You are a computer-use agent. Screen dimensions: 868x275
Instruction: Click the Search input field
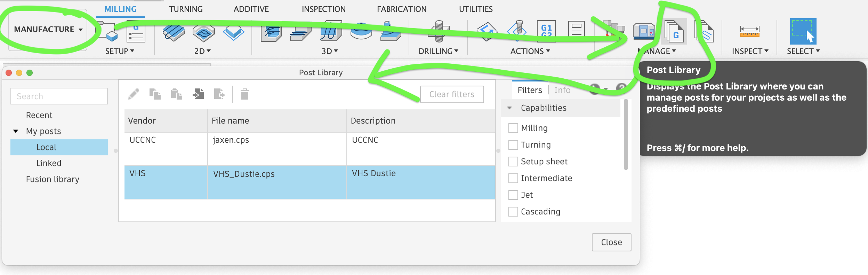pos(59,96)
